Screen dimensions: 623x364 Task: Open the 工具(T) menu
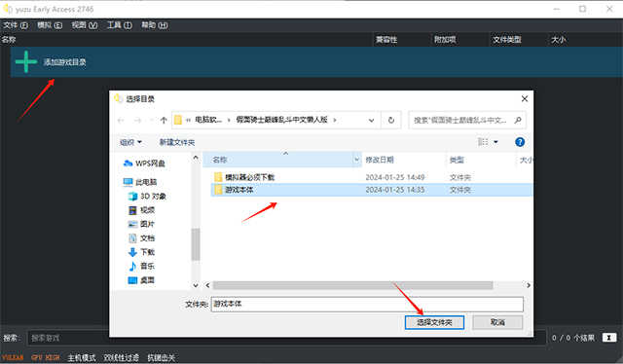click(x=119, y=25)
